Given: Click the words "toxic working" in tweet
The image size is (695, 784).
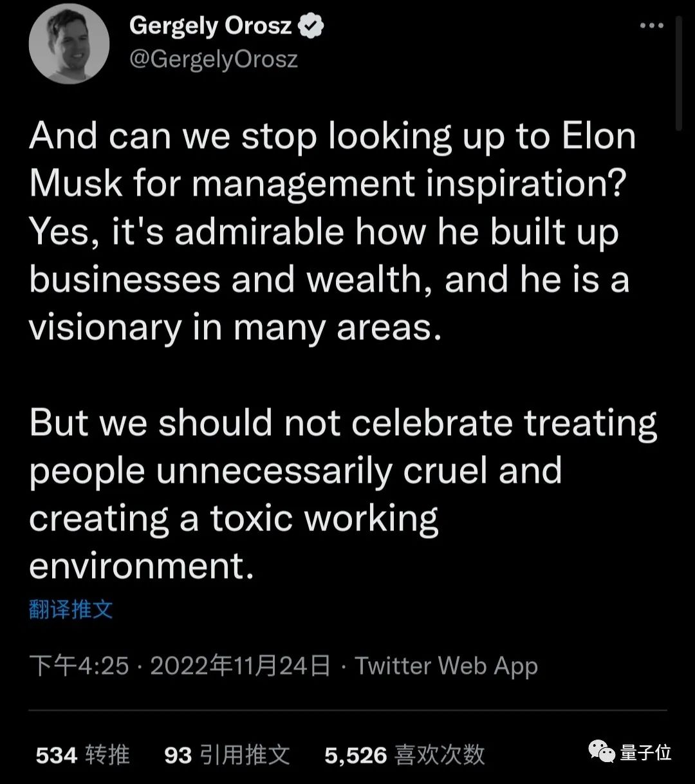Looking at the screenshot, I should pos(324,519).
